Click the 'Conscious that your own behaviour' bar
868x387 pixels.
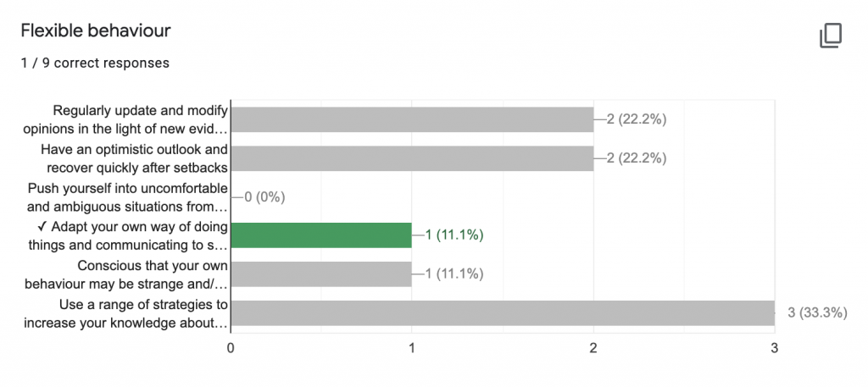[320, 274]
